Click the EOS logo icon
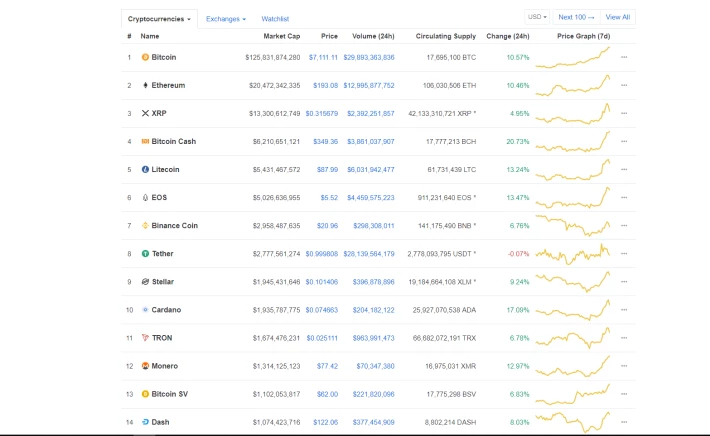The width and height of the screenshot is (710, 436). click(145, 197)
